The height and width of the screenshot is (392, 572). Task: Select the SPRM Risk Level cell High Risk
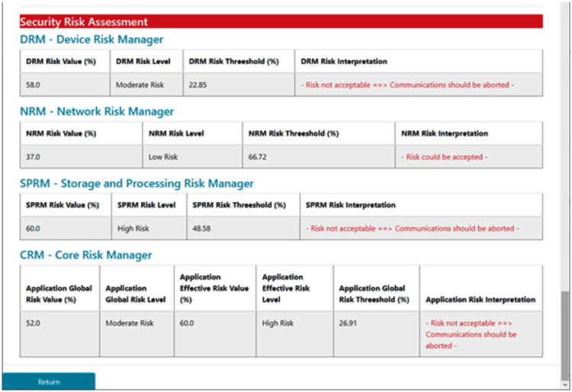(149, 228)
